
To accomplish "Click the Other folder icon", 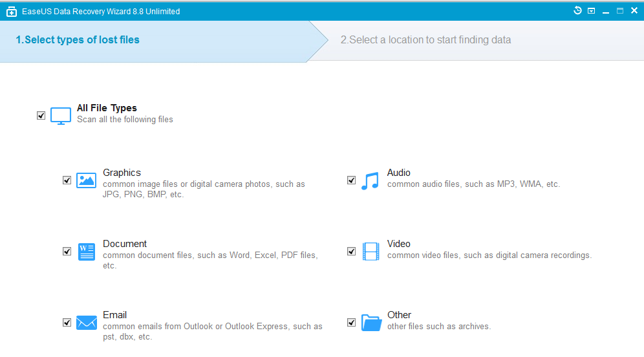I will (x=371, y=323).
